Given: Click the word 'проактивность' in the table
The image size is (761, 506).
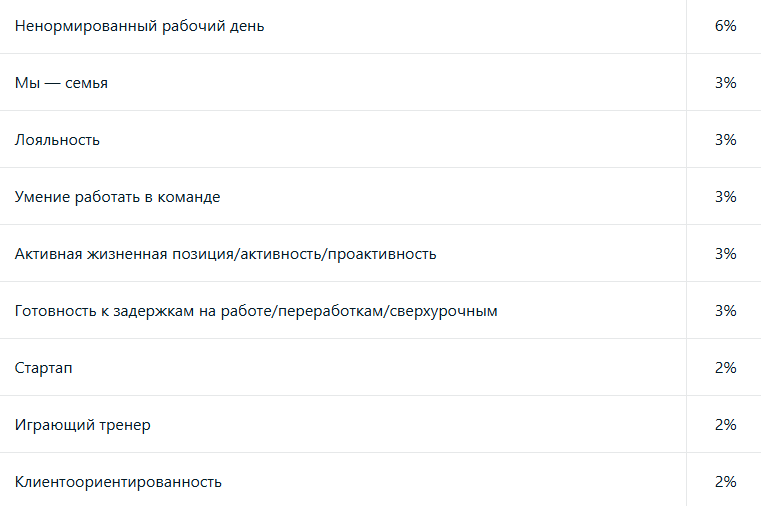Looking at the screenshot, I should (x=382, y=254).
